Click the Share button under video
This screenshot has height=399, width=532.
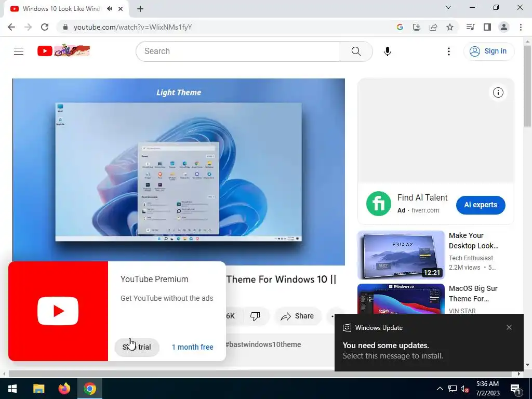pyautogui.click(x=297, y=316)
